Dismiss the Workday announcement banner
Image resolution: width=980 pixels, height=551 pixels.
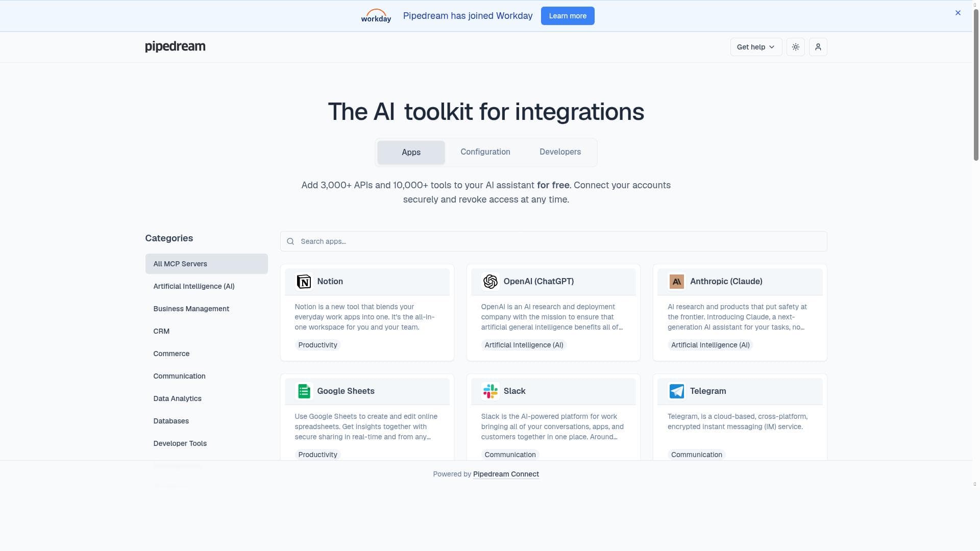pos(958,13)
